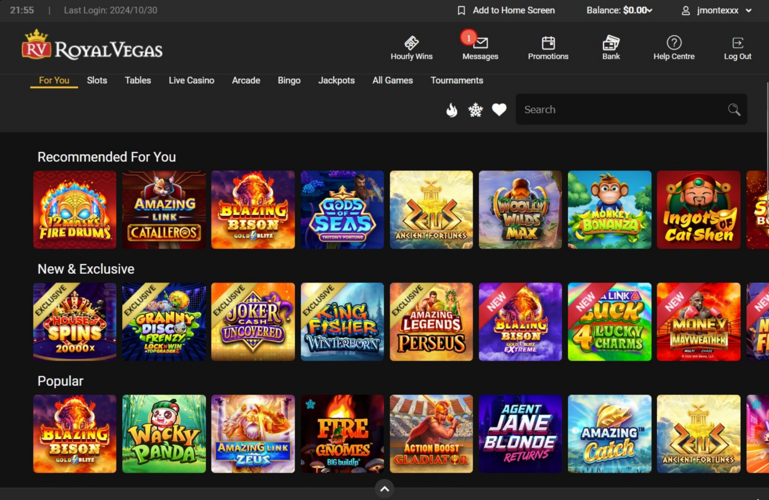Viewport: 769px width, 500px height.
Task: Open new Blazing Bison Extreme game
Action: coord(520,322)
